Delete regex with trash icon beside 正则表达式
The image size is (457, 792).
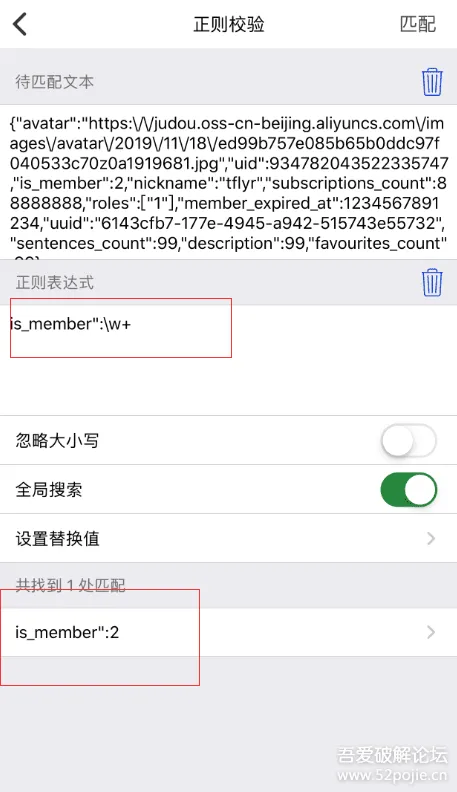[x=432, y=282]
